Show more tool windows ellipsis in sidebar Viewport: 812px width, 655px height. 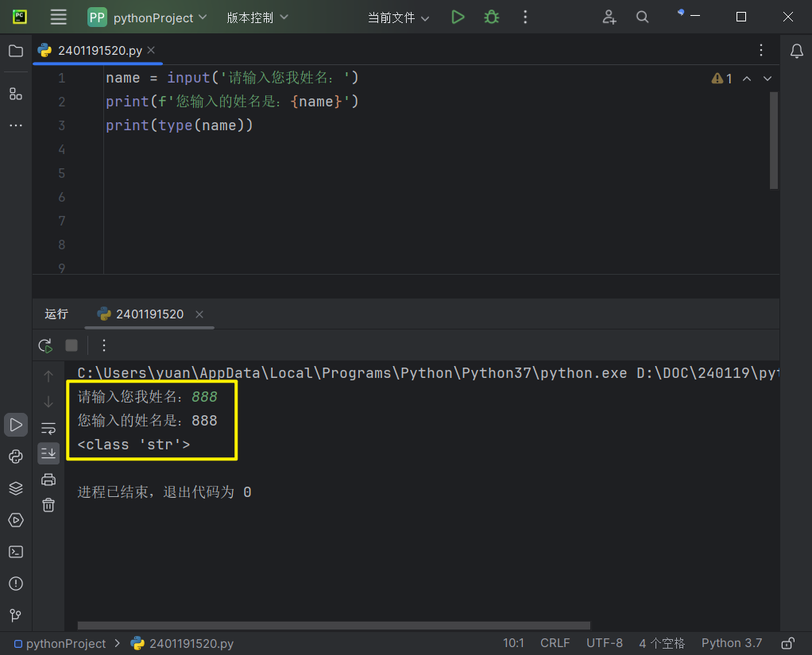[16, 125]
